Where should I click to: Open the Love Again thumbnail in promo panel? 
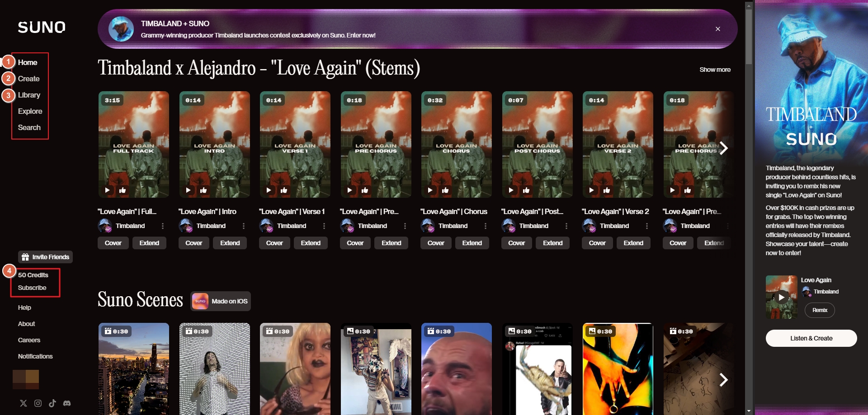782,297
